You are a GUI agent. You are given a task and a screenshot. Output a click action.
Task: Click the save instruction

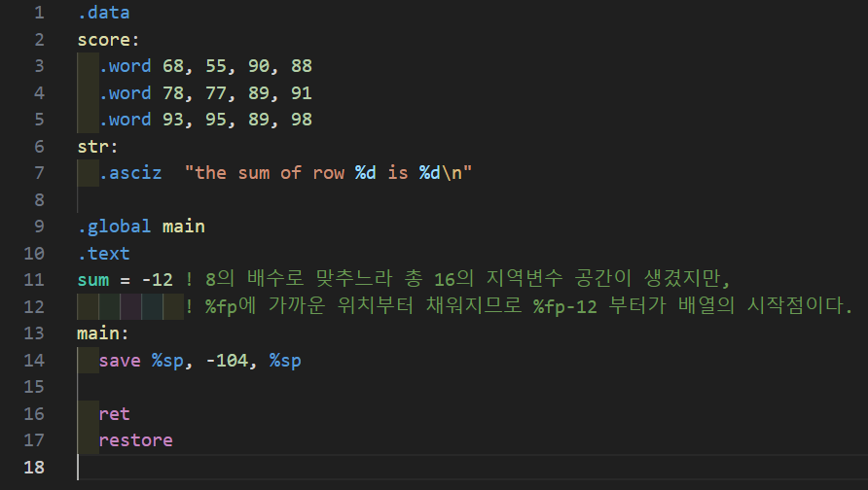point(120,361)
